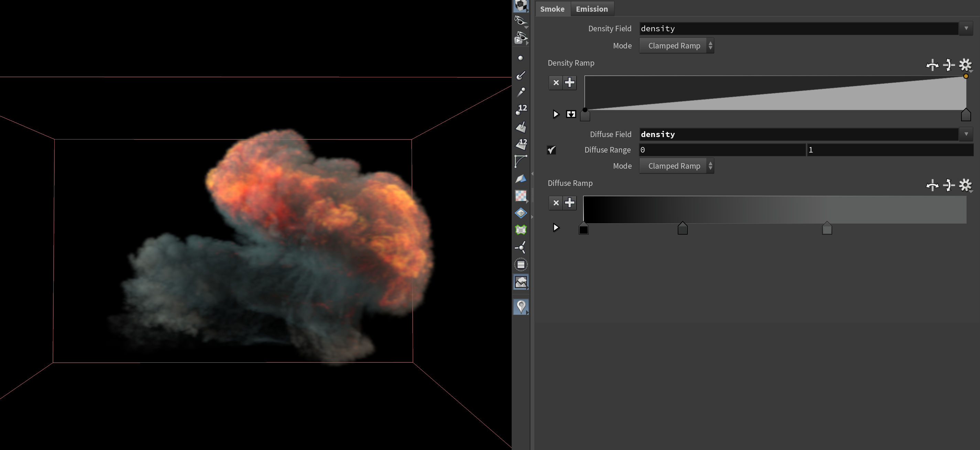Screen dimensions: 980x450
Task: Click the Density Field label
Action: pyautogui.click(x=609, y=29)
